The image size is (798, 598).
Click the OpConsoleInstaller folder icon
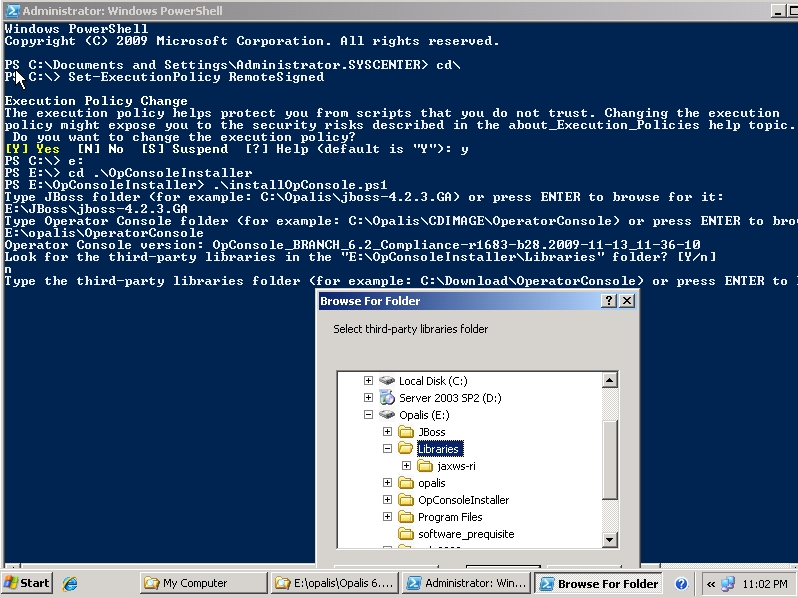406,500
